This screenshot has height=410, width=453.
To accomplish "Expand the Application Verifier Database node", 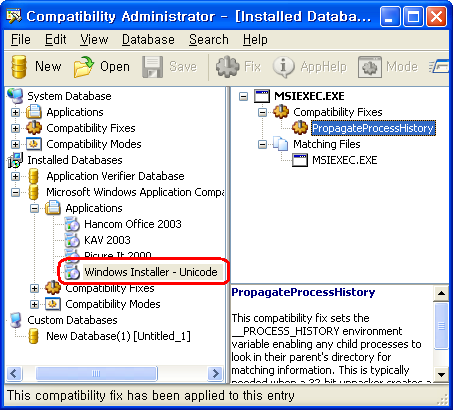I will (x=15, y=176).
